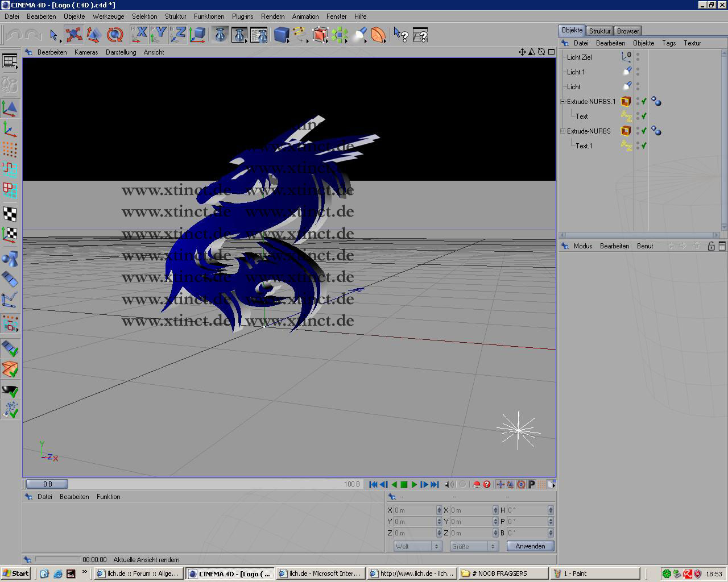Viewport: 728px width, 582px height.
Task: Open render settings vase icon
Action: tap(259, 35)
